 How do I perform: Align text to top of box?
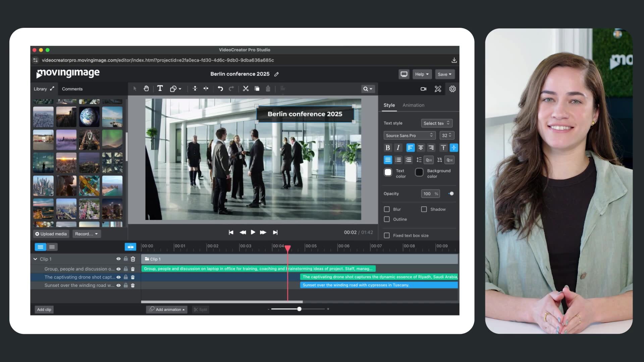(443, 147)
